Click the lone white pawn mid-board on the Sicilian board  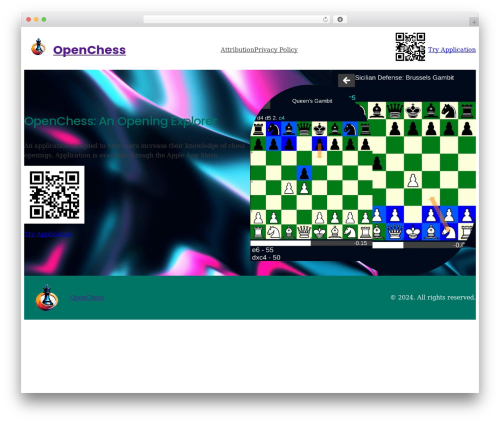pyautogui.click(x=413, y=180)
